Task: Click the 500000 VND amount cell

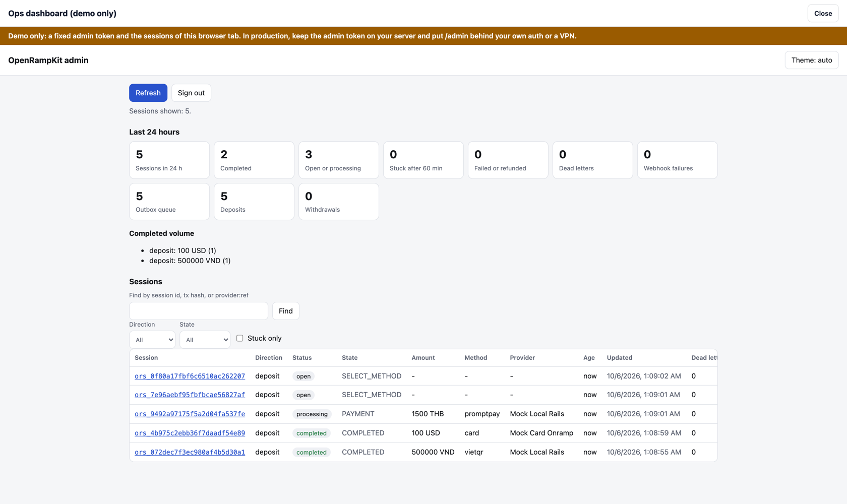Action: tap(433, 452)
